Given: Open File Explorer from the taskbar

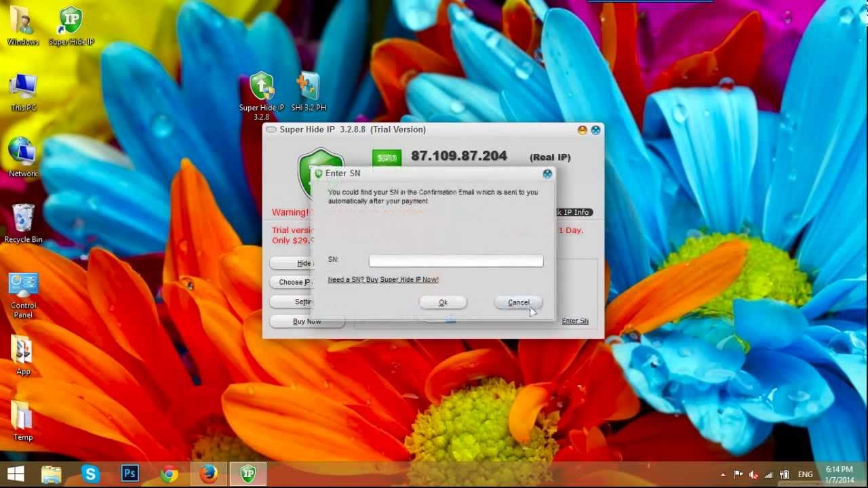Looking at the screenshot, I should point(51,474).
